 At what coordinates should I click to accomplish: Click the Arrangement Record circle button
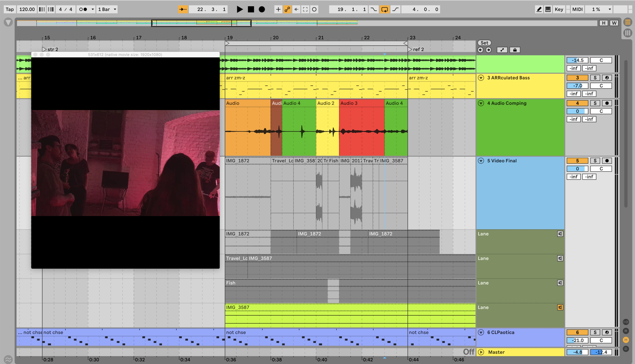262,10
